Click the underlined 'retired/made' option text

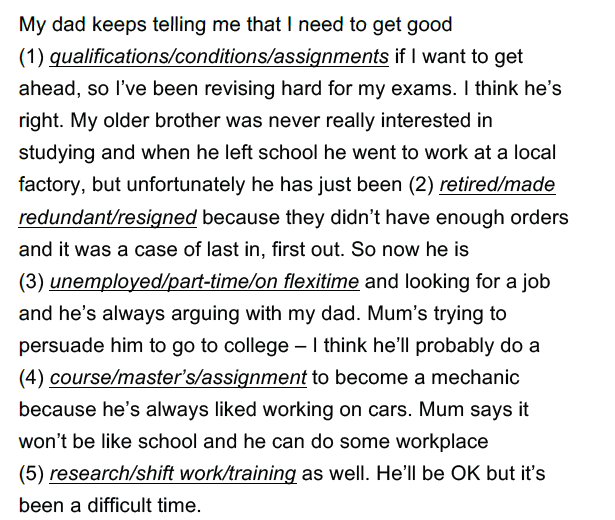[497, 185]
